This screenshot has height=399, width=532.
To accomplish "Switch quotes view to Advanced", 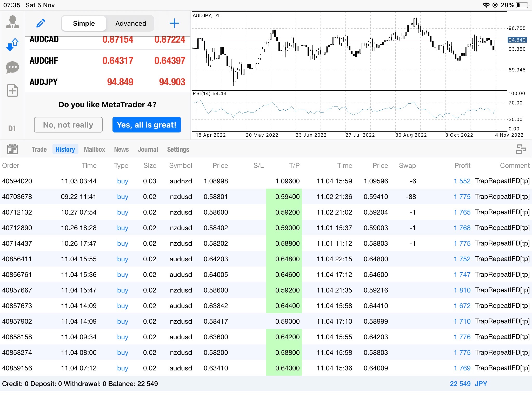I will [x=131, y=23].
